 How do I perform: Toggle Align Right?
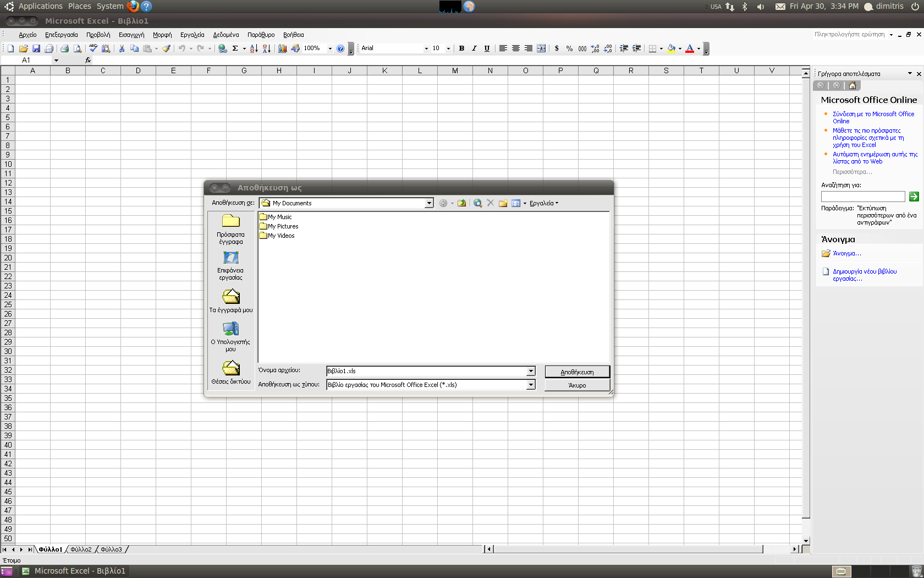(528, 48)
